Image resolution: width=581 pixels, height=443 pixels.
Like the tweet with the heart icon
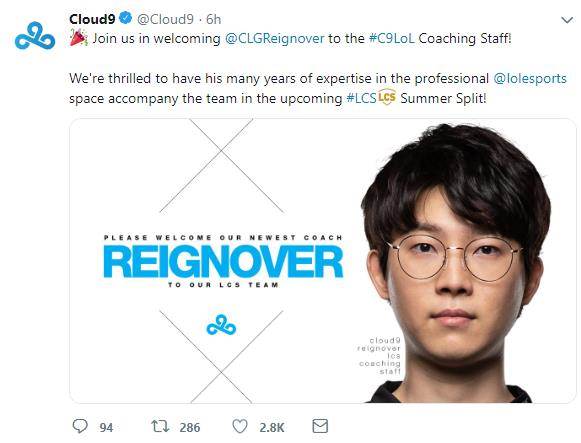click(x=240, y=426)
